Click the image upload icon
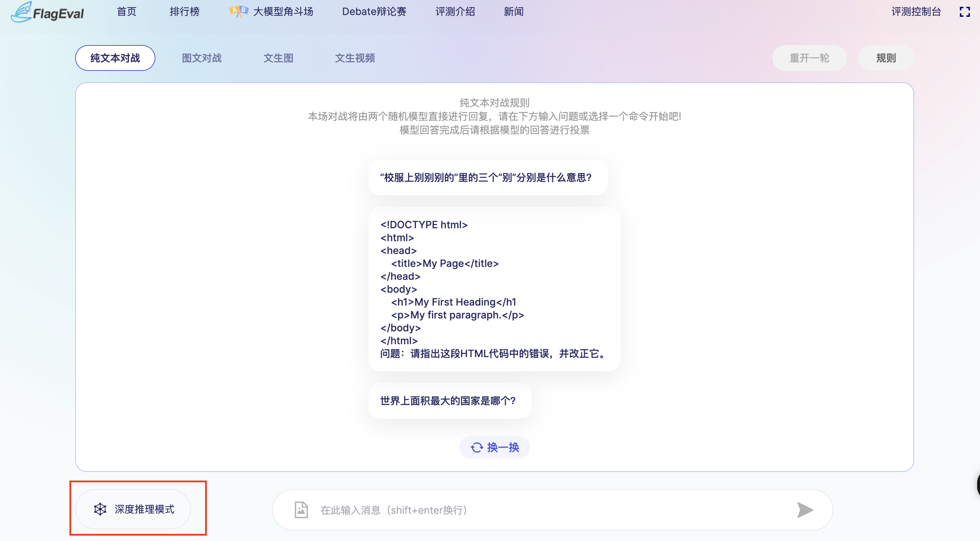This screenshot has width=980, height=541. 301,510
